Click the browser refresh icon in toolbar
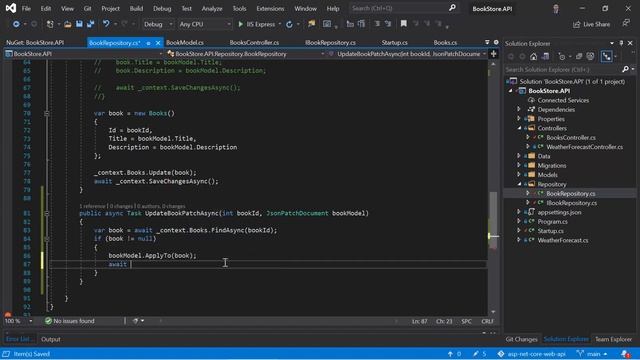640x360 pixels. [x=289, y=24]
